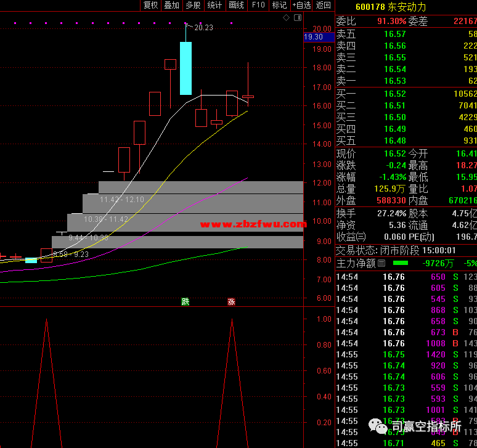Click the 涨幅 -1.43% value

(393, 177)
